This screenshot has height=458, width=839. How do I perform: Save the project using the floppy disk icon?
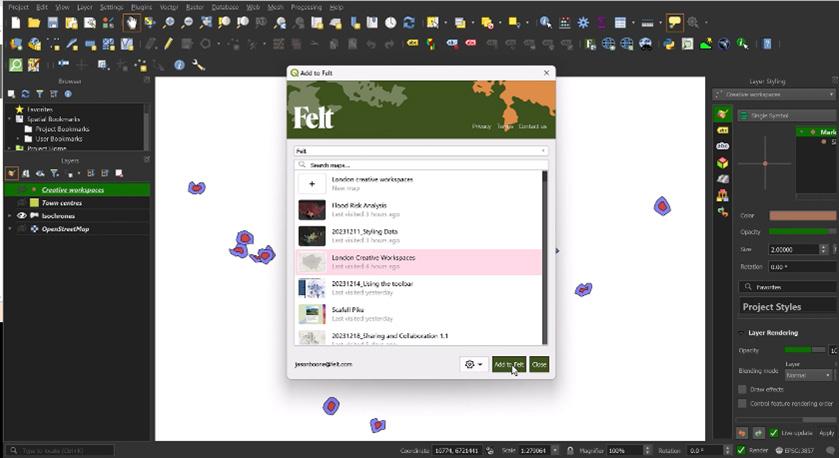tap(52, 22)
